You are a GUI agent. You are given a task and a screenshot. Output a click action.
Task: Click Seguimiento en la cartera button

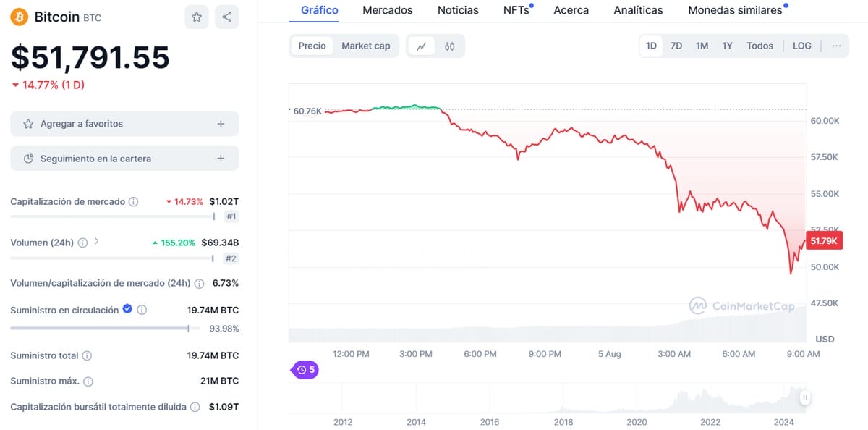click(x=124, y=159)
